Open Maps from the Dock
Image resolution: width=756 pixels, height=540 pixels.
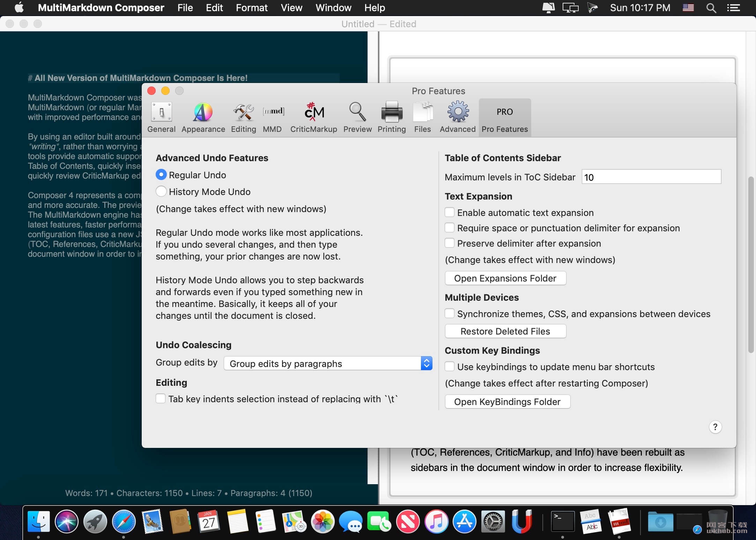(x=294, y=522)
